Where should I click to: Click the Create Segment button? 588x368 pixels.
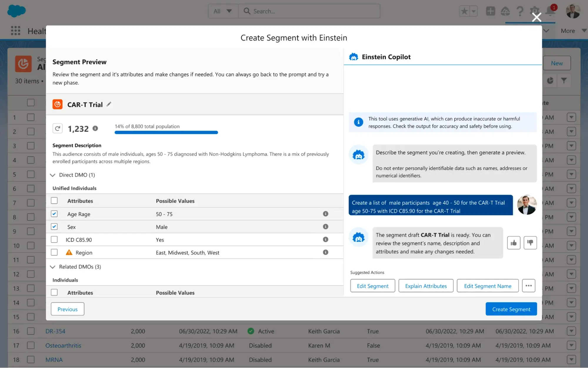point(511,309)
